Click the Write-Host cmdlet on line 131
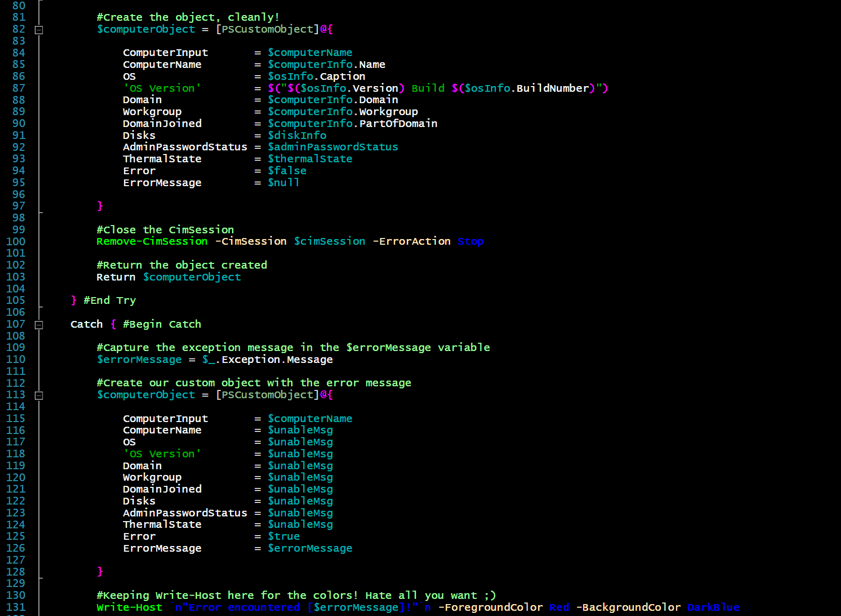Image resolution: width=841 pixels, height=616 pixels. point(129,607)
